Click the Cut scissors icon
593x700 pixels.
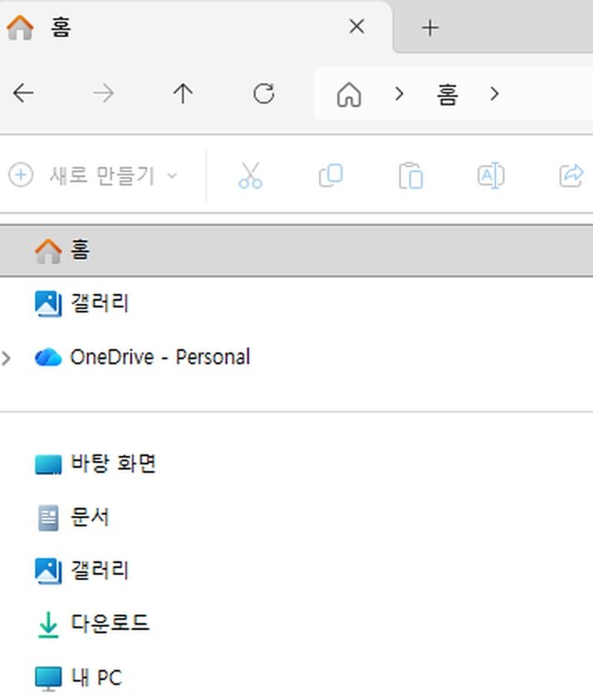250,175
